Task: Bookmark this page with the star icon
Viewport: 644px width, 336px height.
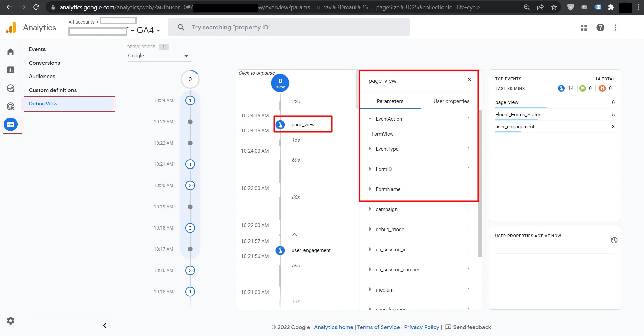Action: click(554, 7)
